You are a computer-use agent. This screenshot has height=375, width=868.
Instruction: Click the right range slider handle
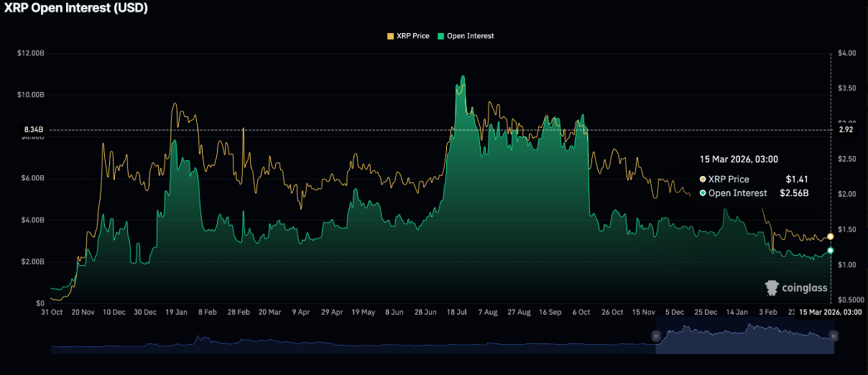pos(834,336)
